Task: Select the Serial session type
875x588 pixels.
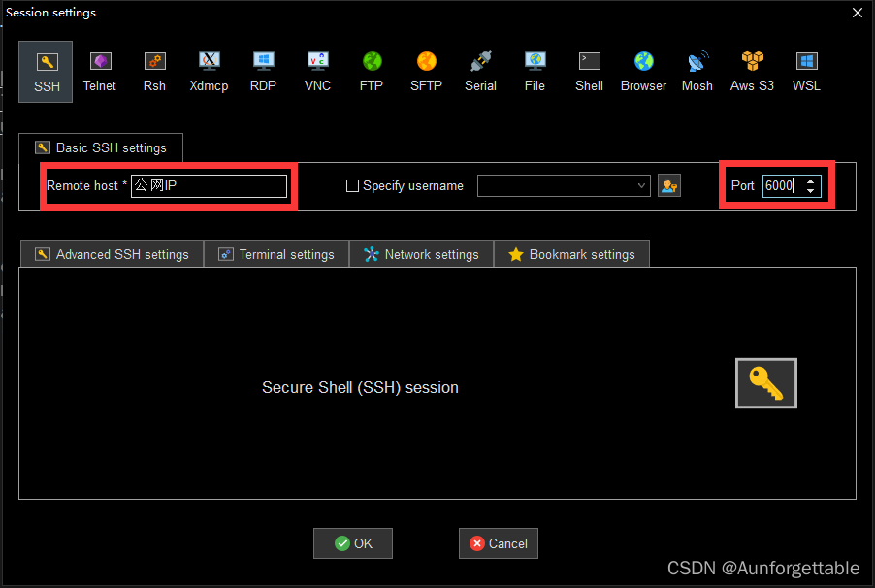Action: coord(480,72)
